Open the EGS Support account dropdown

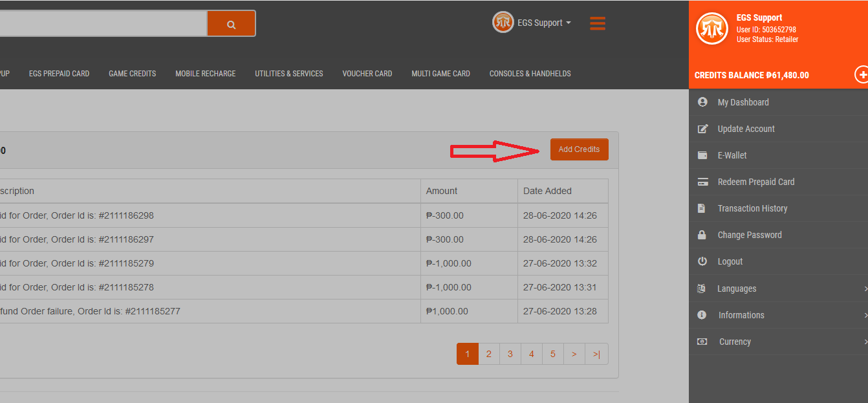point(544,23)
